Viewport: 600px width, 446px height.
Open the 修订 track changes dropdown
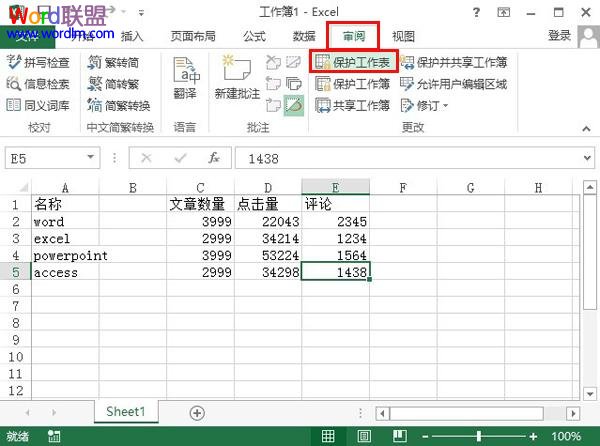click(424, 105)
